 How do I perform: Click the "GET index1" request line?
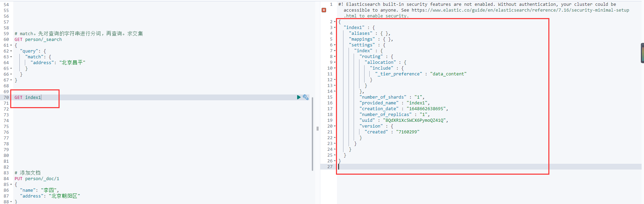click(28, 98)
